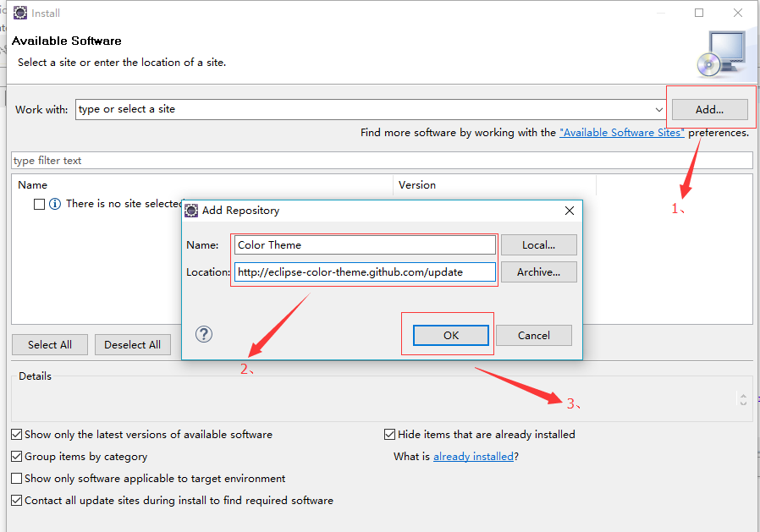Screen dimensions: 760x532
Task: Click the Deselect All button
Action: click(x=132, y=345)
